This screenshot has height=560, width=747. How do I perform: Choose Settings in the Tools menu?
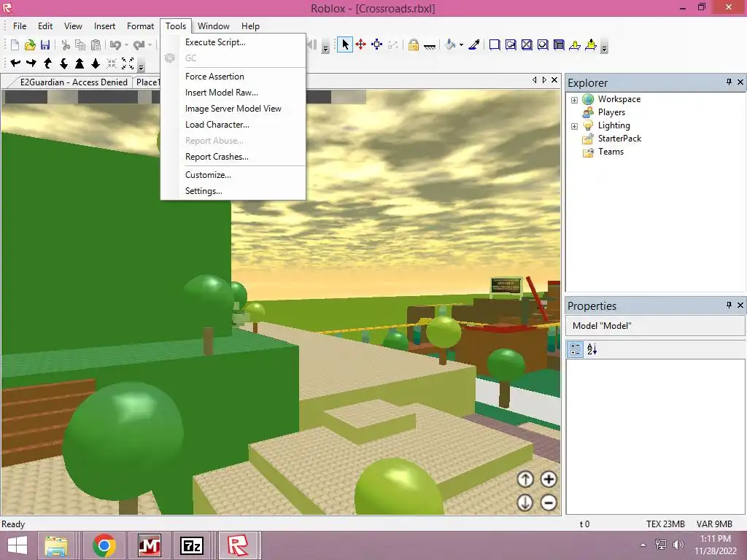[233, 191]
